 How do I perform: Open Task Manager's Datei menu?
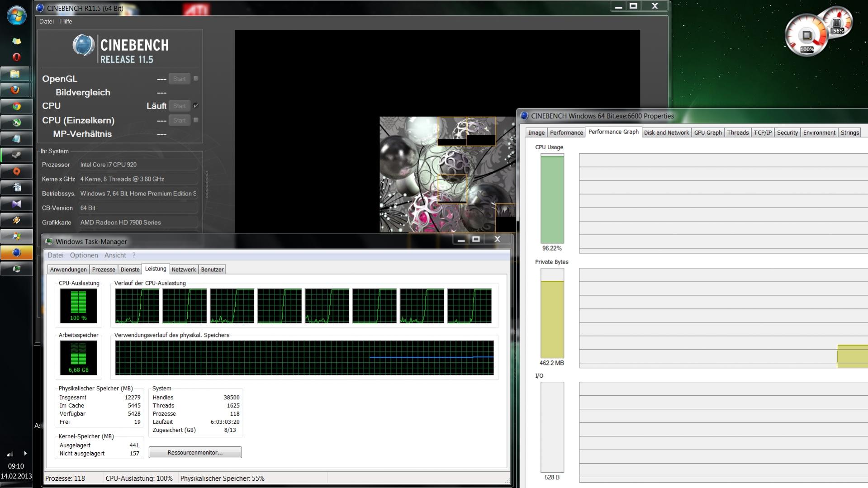coord(56,255)
